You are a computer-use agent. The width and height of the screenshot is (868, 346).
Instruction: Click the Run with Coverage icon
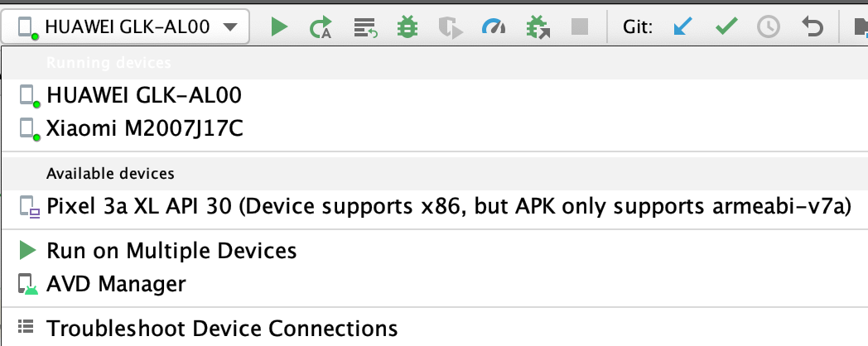click(450, 28)
